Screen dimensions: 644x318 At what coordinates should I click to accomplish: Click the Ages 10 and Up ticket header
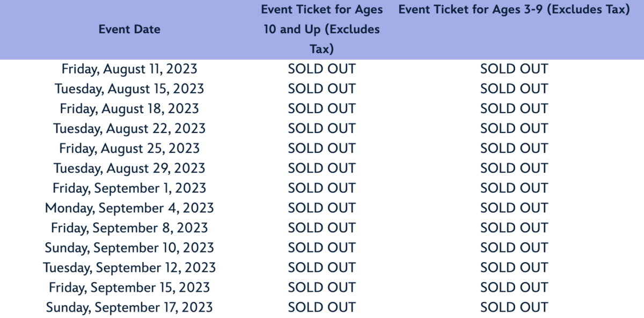321,29
